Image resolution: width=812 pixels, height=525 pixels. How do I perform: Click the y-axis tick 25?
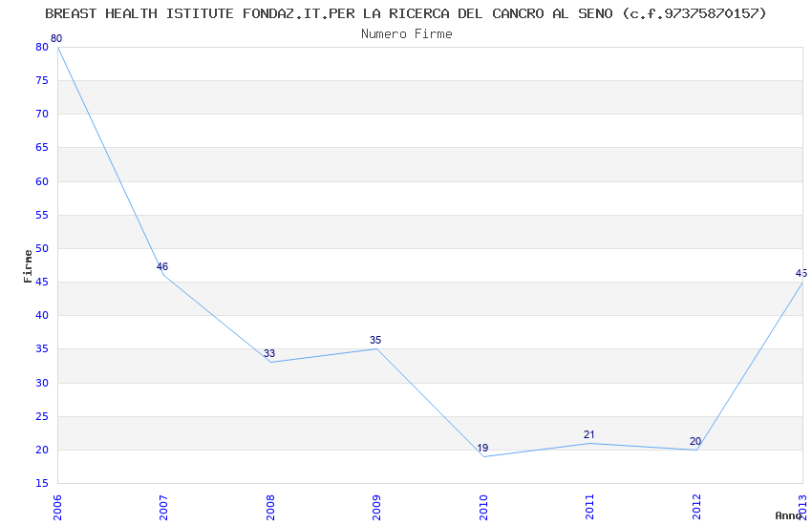click(x=42, y=417)
